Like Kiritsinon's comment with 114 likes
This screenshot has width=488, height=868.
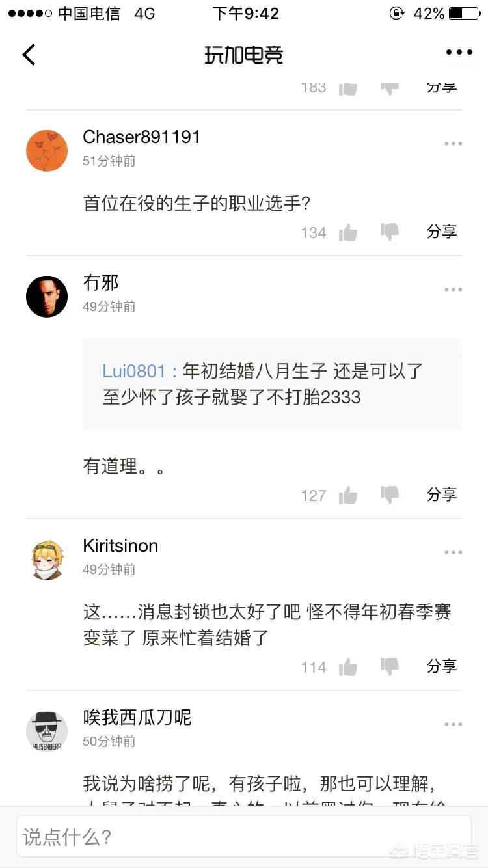[348, 667]
